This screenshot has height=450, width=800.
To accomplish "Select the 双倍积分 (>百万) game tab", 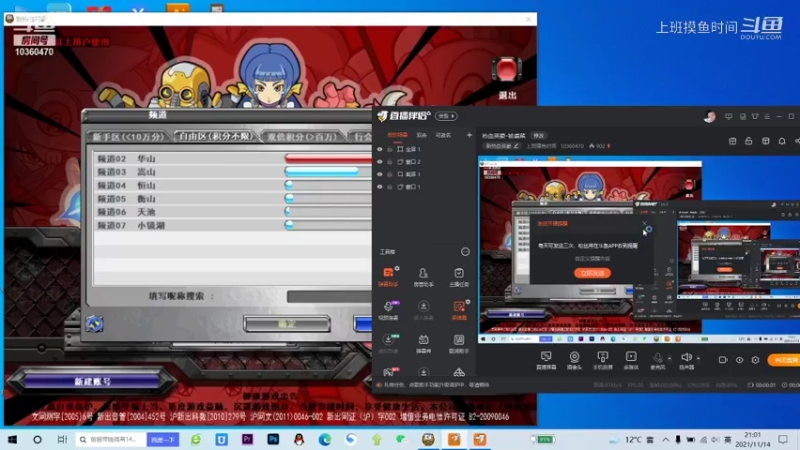I will (x=302, y=137).
